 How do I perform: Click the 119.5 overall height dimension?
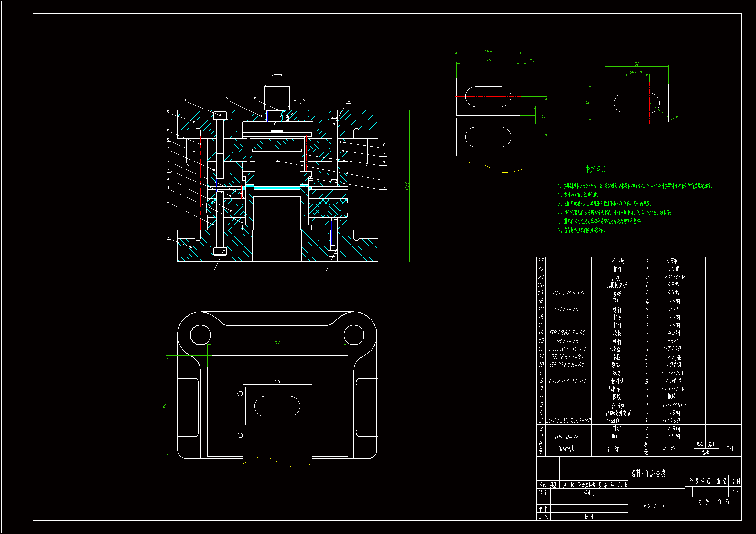[x=407, y=186]
